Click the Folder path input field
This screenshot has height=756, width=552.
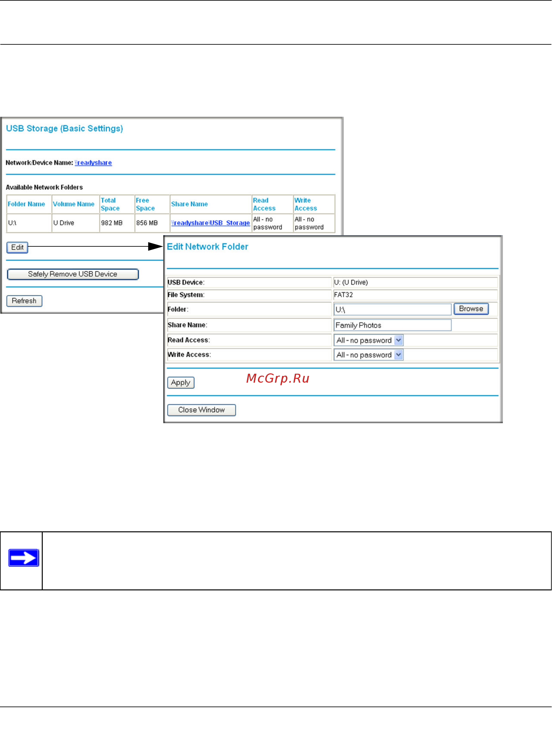[393, 310]
